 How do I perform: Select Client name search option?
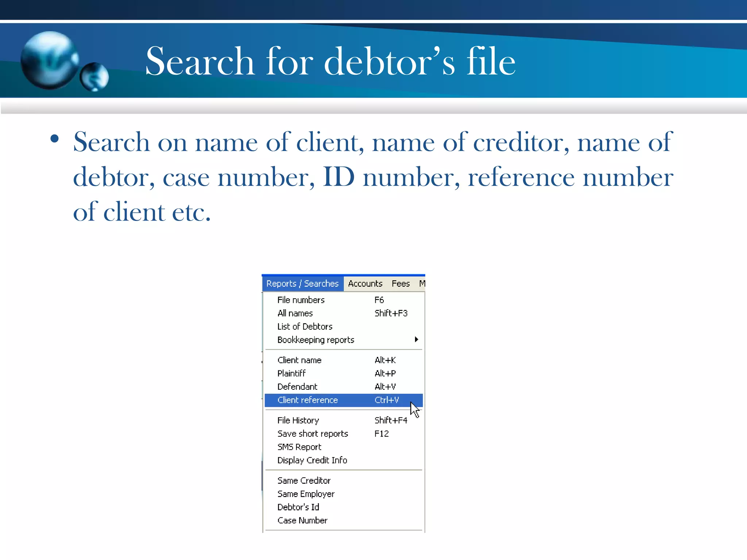299,360
